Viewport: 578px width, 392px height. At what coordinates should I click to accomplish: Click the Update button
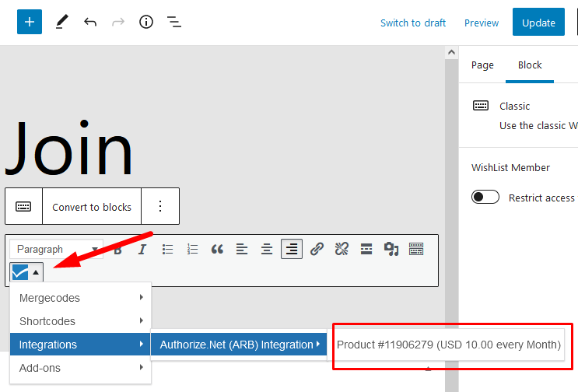click(x=538, y=22)
